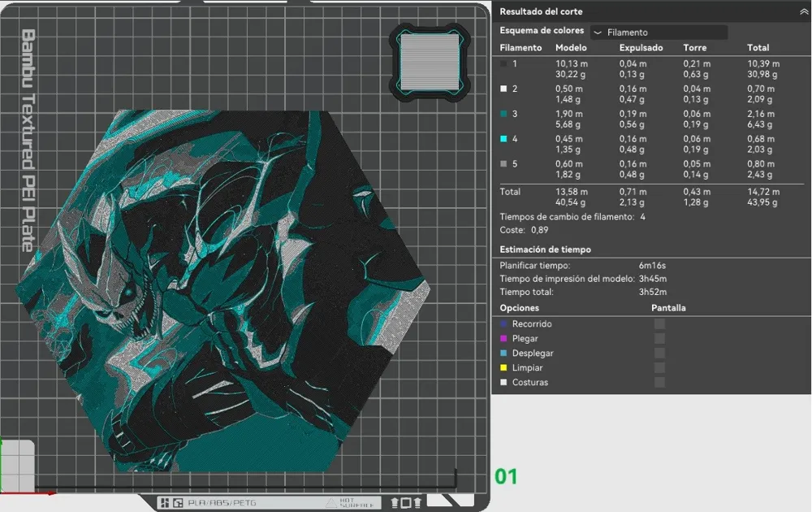Click the Coste 0,89 value
Image resolution: width=812 pixels, height=512 pixels.
pos(540,230)
